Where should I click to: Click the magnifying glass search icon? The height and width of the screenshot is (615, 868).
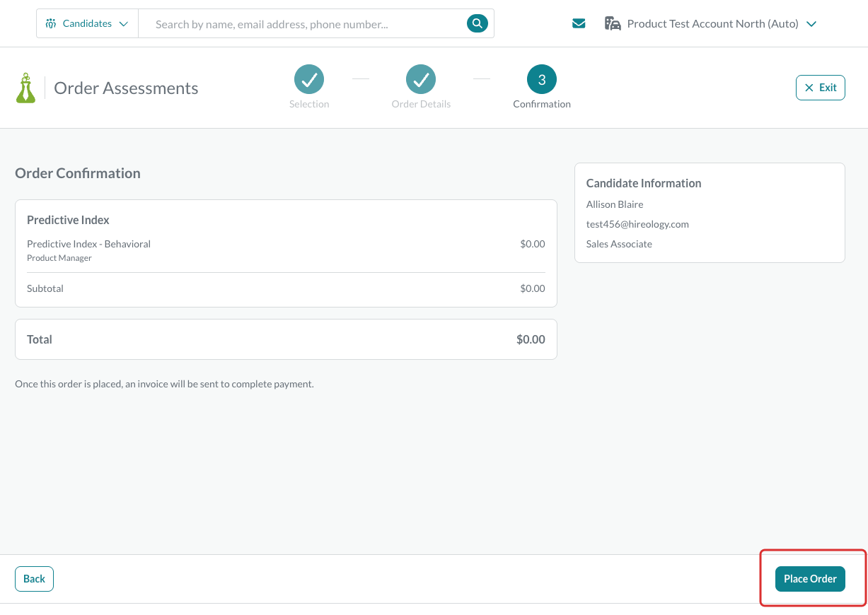tap(478, 23)
